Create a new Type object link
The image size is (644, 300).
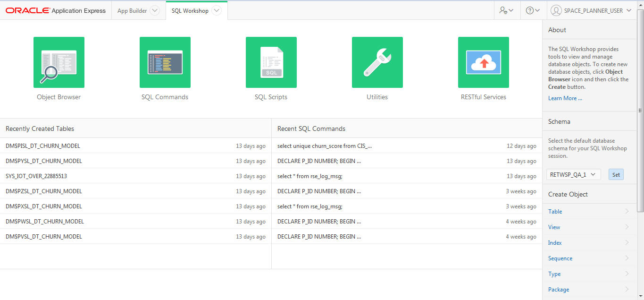coord(554,274)
